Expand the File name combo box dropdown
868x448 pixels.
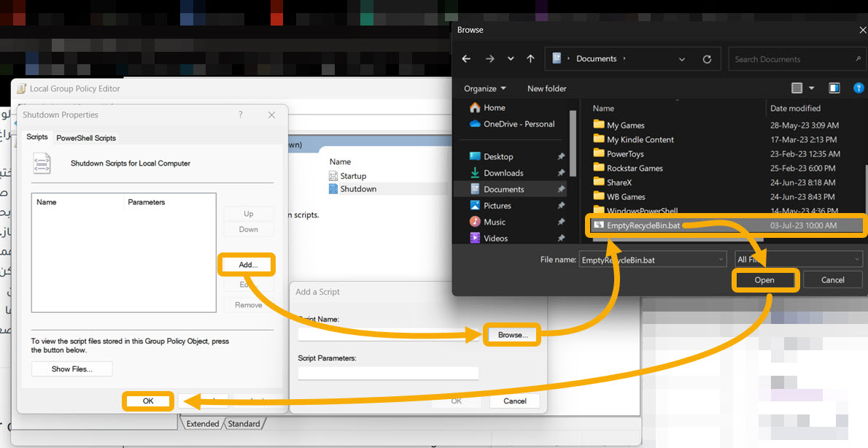pos(721,260)
